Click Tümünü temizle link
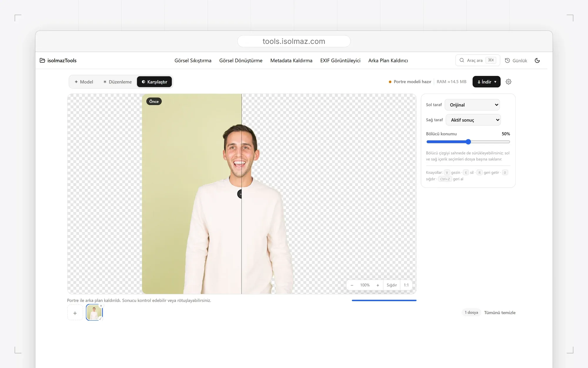Image resolution: width=588 pixels, height=368 pixels. pos(500,313)
